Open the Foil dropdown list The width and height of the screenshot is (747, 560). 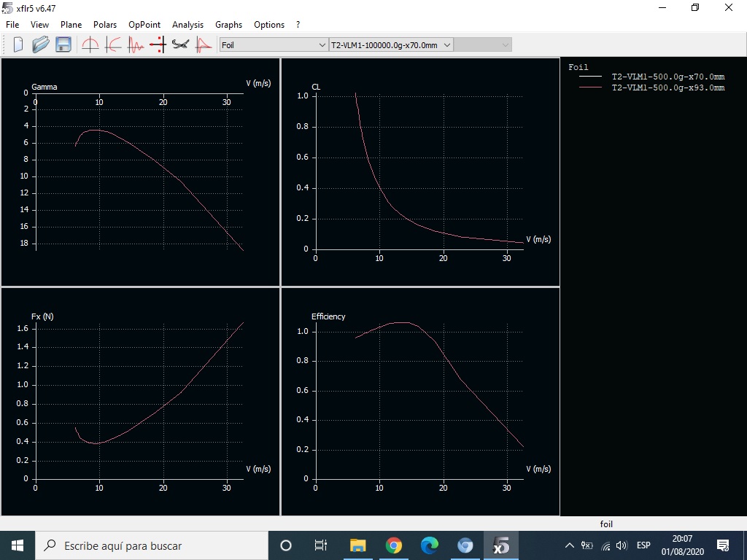[x=274, y=44]
